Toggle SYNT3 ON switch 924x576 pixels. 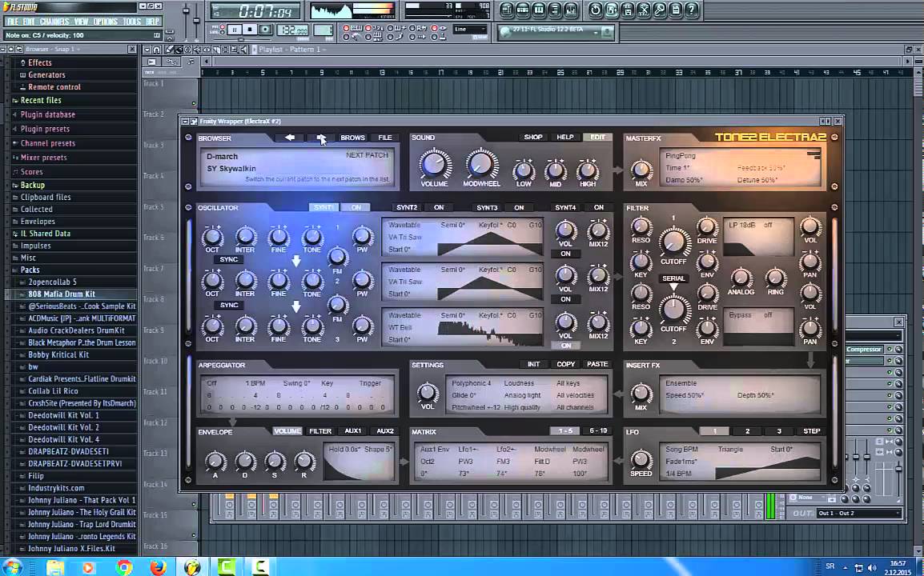coord(519,207)
